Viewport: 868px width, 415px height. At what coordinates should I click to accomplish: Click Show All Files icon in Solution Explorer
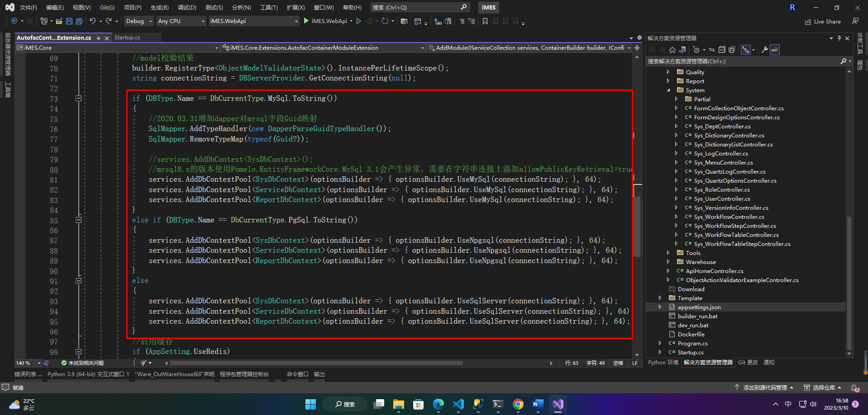[732, 50]
